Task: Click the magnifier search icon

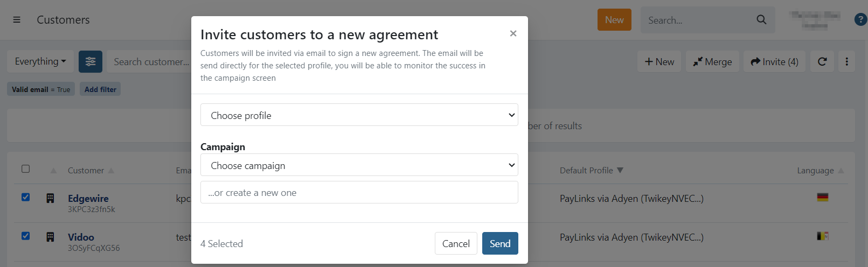Action: 761,20
